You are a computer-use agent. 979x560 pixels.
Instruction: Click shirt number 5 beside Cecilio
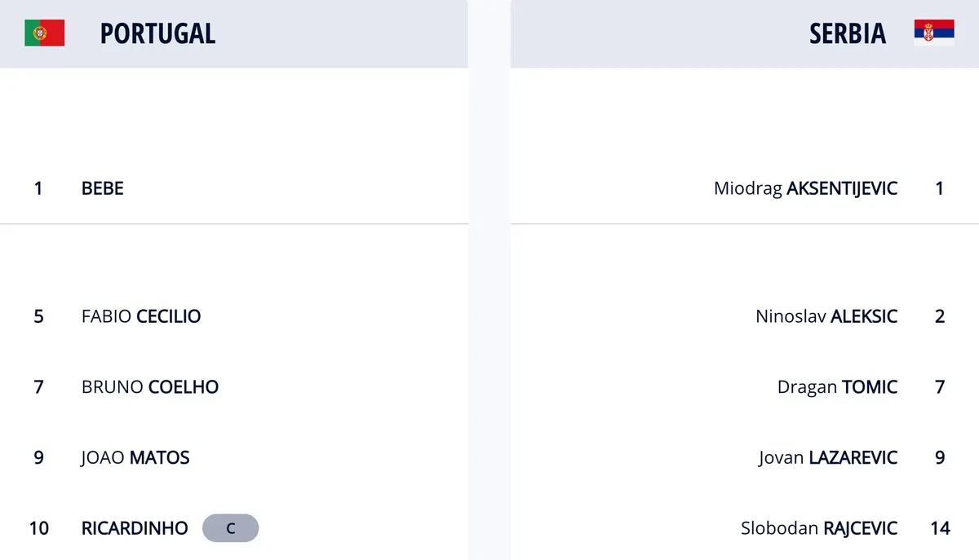(39, 316)
